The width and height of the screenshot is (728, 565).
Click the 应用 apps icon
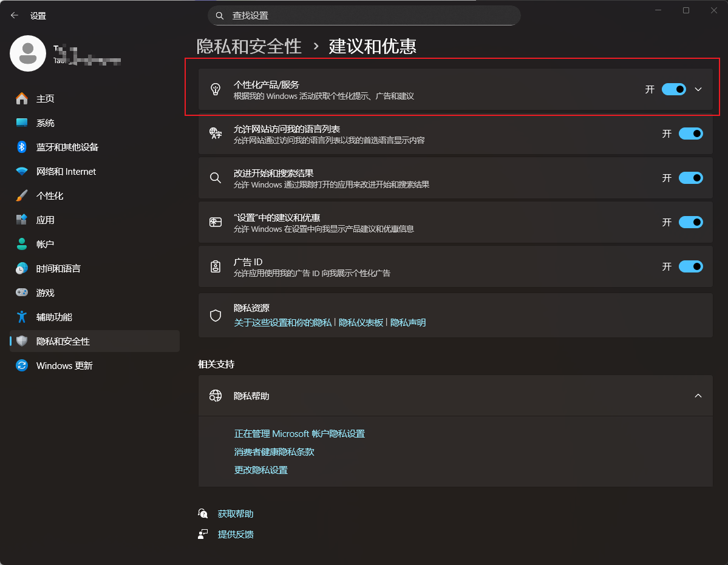(22, 220)
